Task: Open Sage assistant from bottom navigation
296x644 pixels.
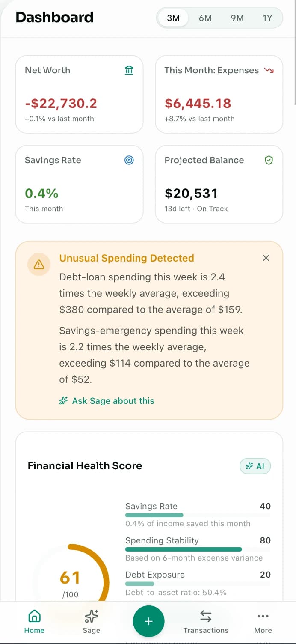Action: click(92, 622)
